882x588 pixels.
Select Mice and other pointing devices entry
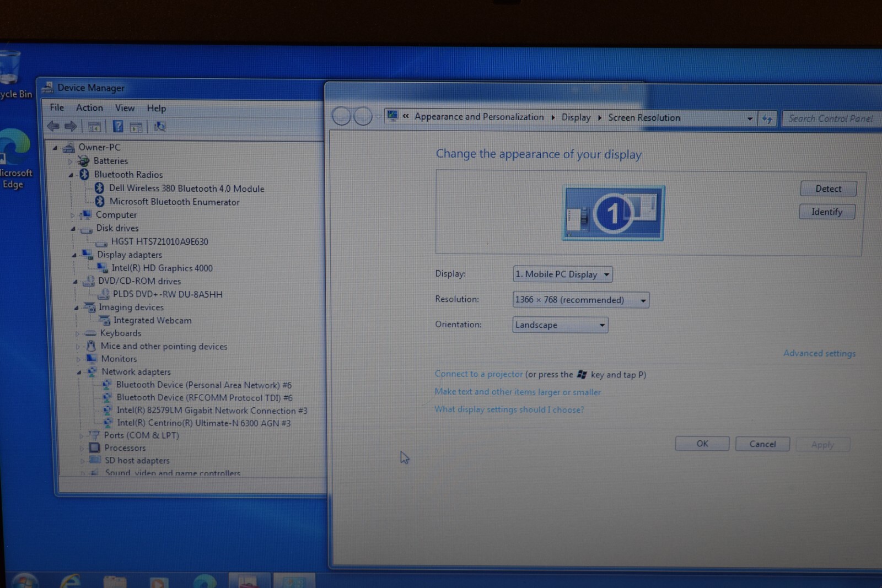coord(164,346)
